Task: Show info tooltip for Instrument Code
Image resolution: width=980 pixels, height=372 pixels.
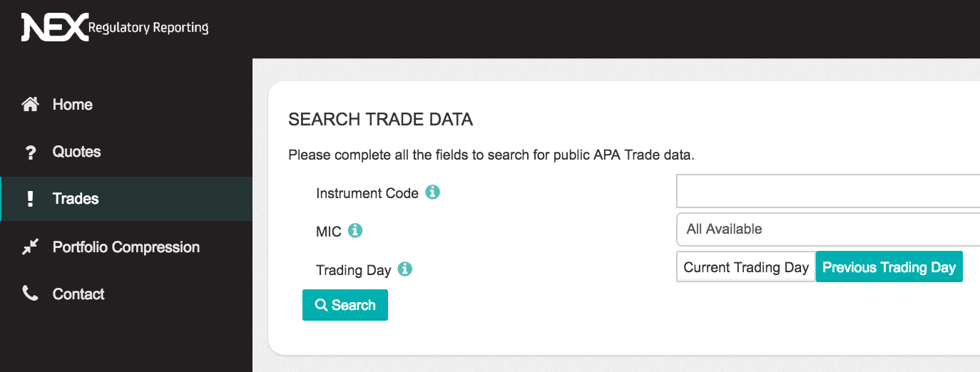Action: tap(432, 192)
